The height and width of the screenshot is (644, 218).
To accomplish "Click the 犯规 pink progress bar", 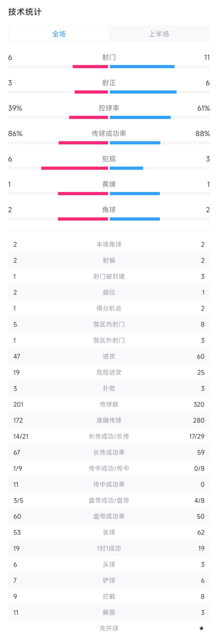I will [75, 168].
